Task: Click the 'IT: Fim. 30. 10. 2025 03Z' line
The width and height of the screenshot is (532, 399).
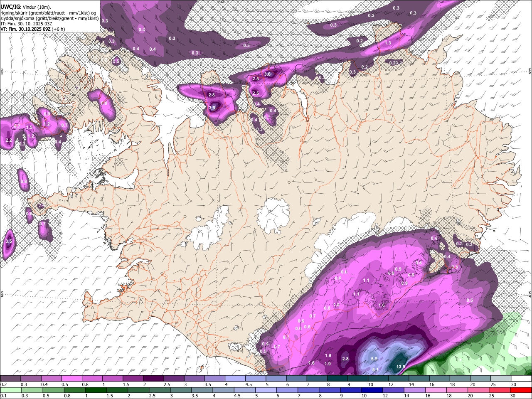Action: [26, 24]
